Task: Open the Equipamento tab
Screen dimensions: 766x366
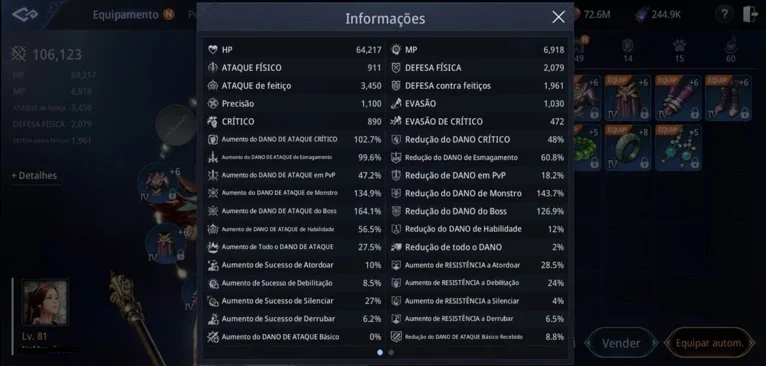Action: 126,15
